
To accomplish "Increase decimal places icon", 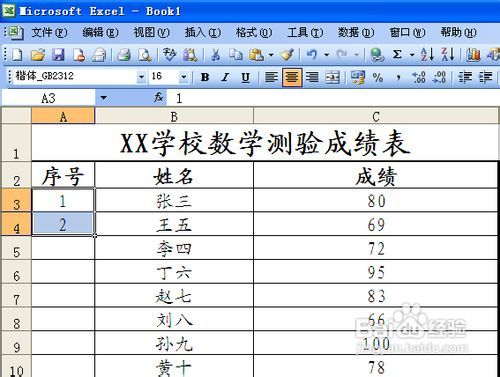I will pyautogui.click(x=419, y=78).
